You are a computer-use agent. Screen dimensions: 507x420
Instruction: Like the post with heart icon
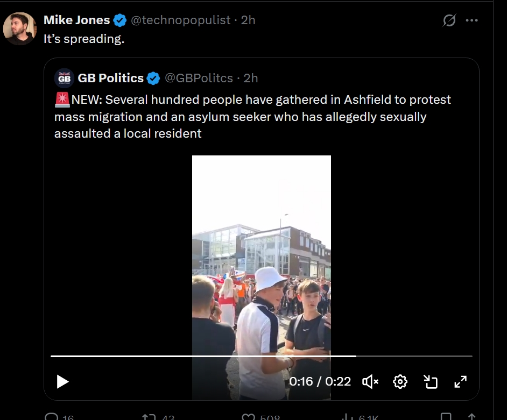point(248,417)
